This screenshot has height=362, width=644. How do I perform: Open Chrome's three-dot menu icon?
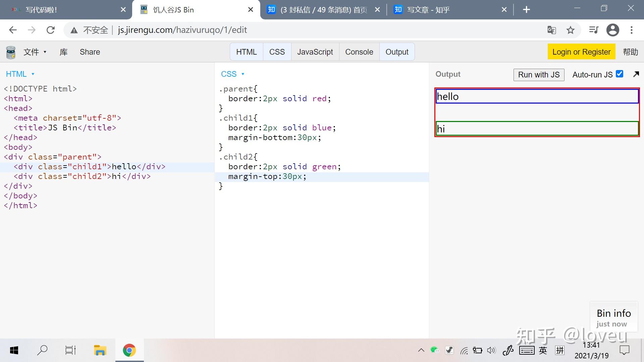(x=632, y=30)
